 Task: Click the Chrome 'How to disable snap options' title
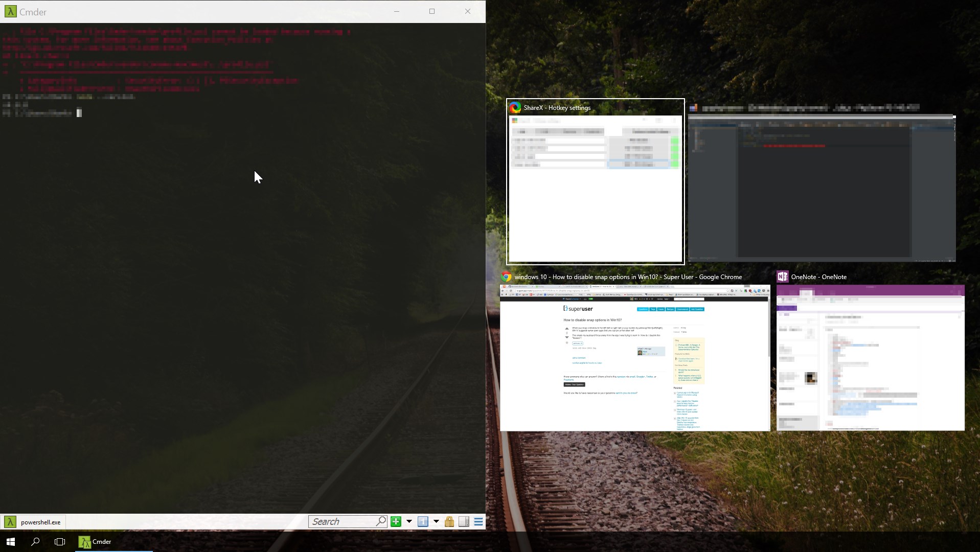628,277
